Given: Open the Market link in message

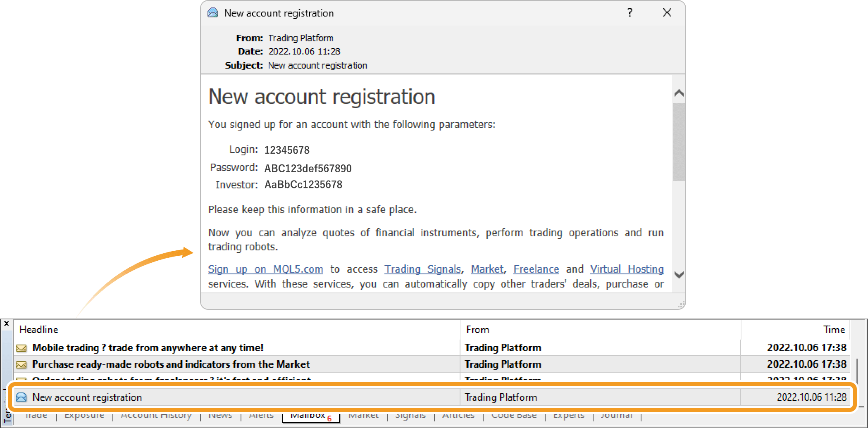Looking at the screenshot, I should click(487, 269).
